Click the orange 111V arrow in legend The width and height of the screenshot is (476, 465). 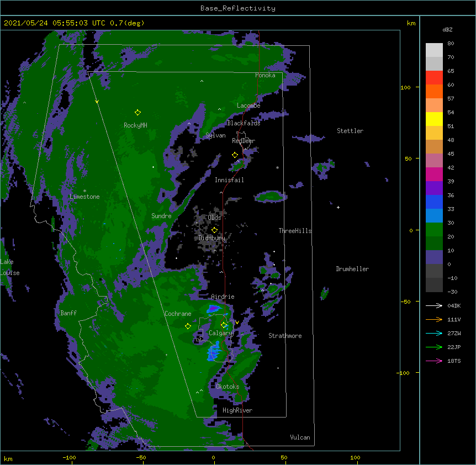(434, 319)
